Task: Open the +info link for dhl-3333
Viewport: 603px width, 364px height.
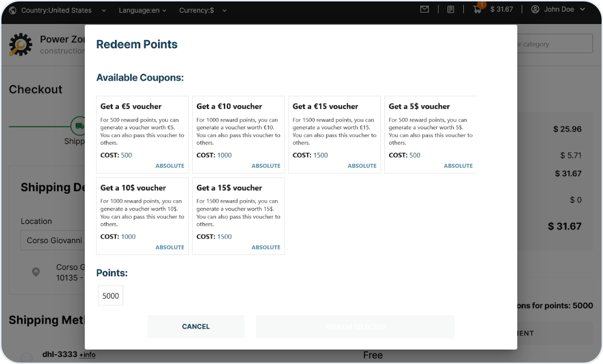Action: point(87,355)
